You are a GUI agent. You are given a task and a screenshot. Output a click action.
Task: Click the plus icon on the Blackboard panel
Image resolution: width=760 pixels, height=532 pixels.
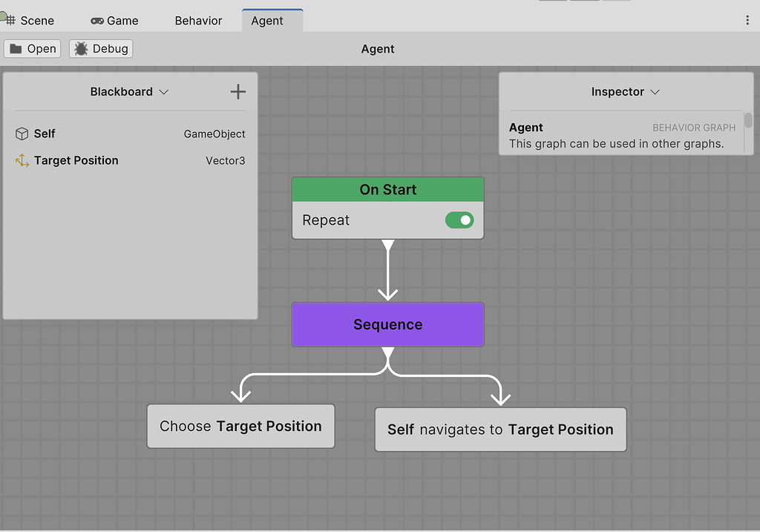coord(237,92)
